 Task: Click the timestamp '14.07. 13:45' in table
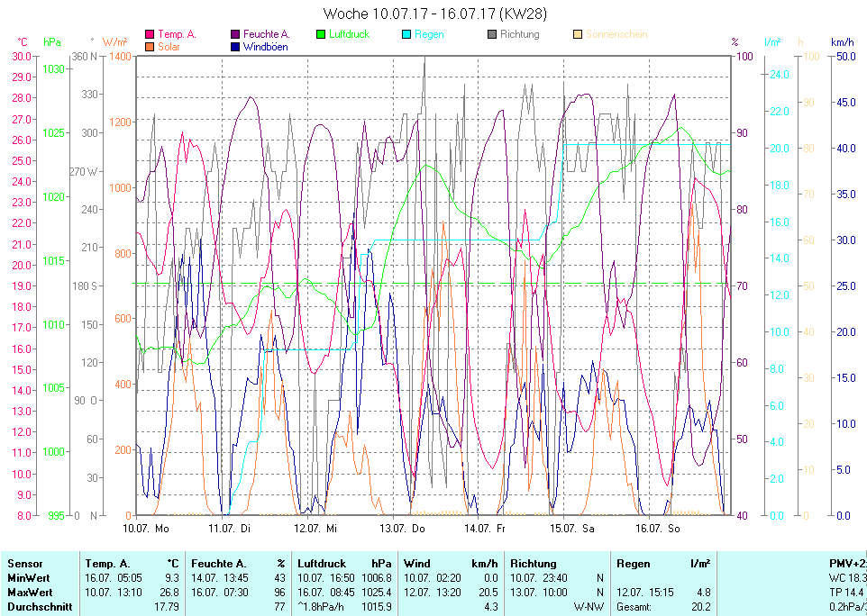click(220, 578)
